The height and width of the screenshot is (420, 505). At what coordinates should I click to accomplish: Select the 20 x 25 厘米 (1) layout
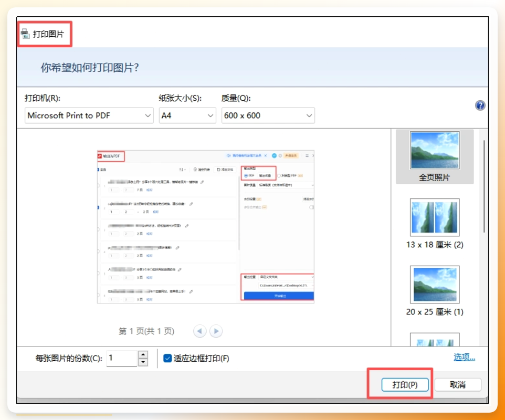point(435,291)
